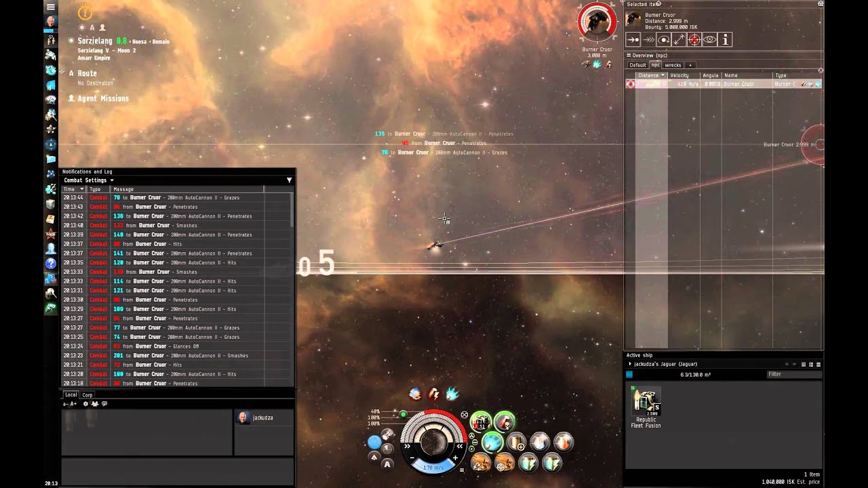Click the Sorzielang system name
Screen dimensions: 868x488
point(96,41)
